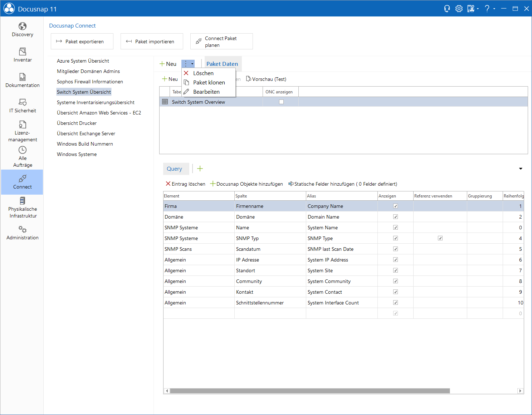The height and width of the screenshot is (415, 532).
Task: Toggle Anzeigen for Schnittstellennummer row
Action: tap(395, 303)
